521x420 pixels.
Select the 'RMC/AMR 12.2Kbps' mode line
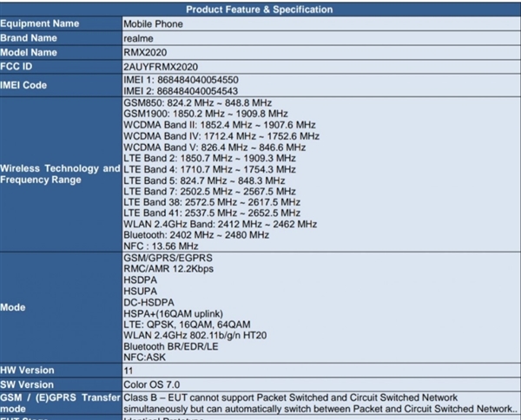click(x=168, y=269)
